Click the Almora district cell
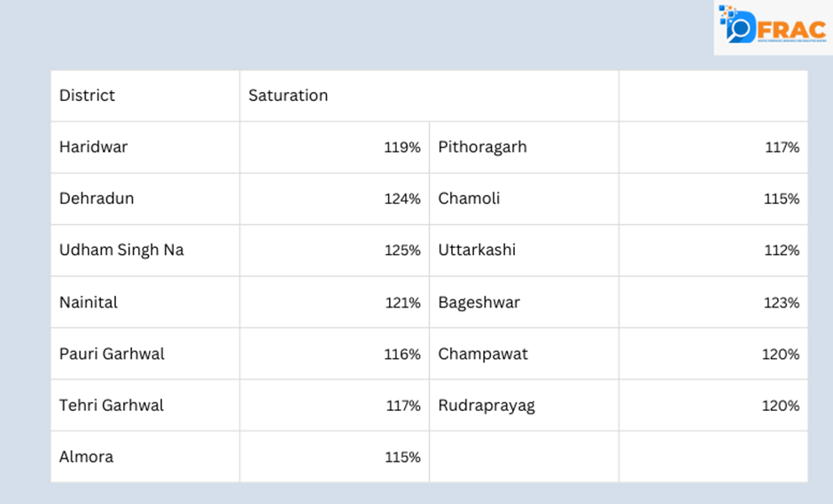 (86, 457)
